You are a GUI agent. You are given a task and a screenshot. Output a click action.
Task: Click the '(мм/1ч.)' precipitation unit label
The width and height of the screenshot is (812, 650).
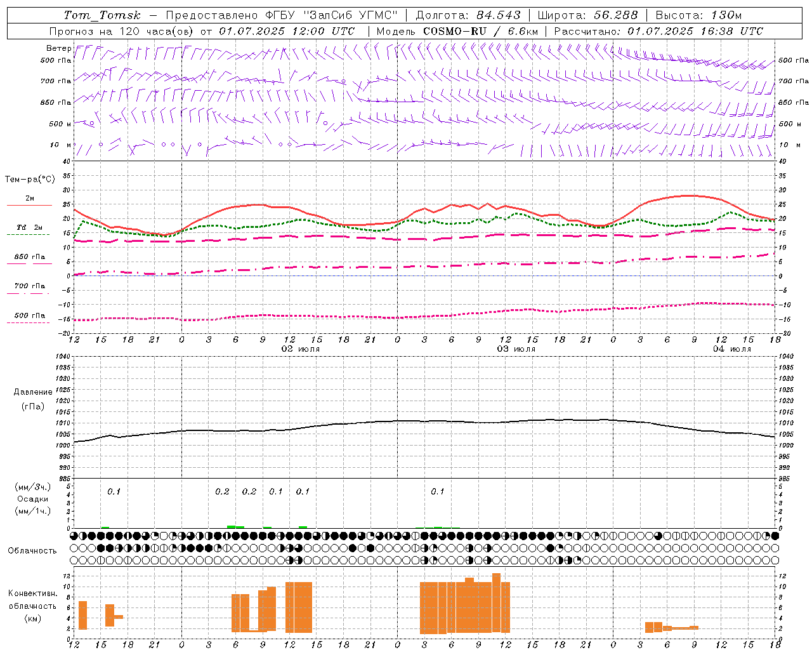coord(33,511)
